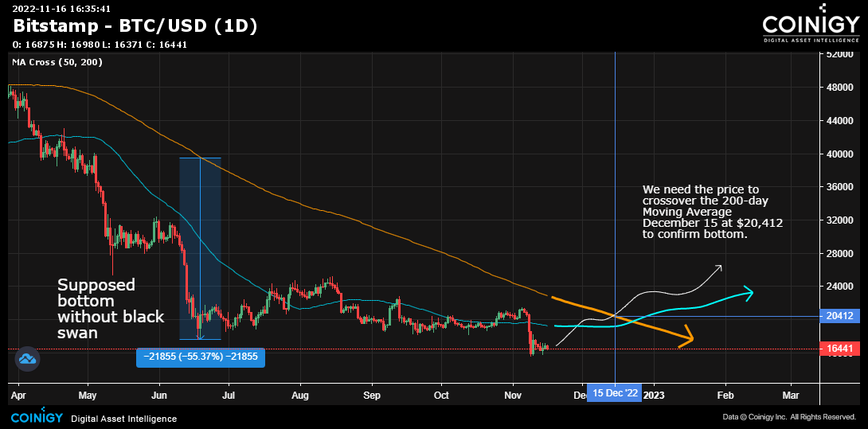This screenshot has width=868, height=429.
Task: Click the Aug label on the time axis
Action: pyautogui.click(x=300, y=396)
